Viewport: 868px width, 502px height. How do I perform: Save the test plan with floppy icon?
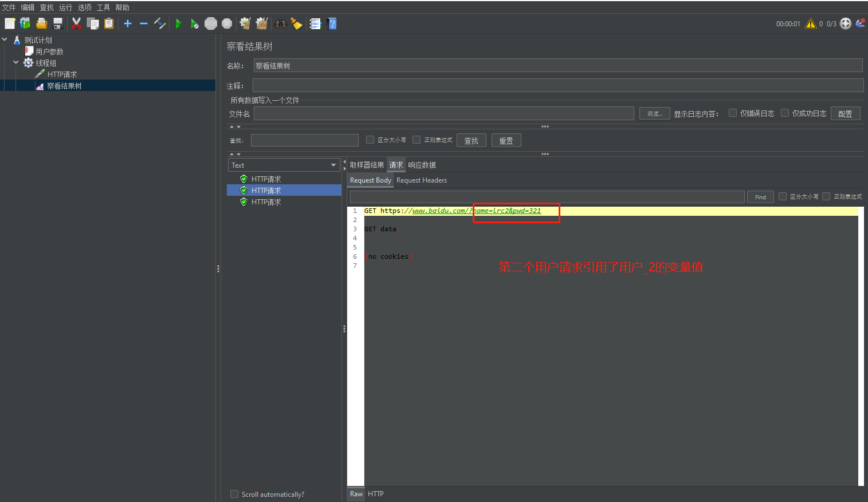click(x=58, y=23)
